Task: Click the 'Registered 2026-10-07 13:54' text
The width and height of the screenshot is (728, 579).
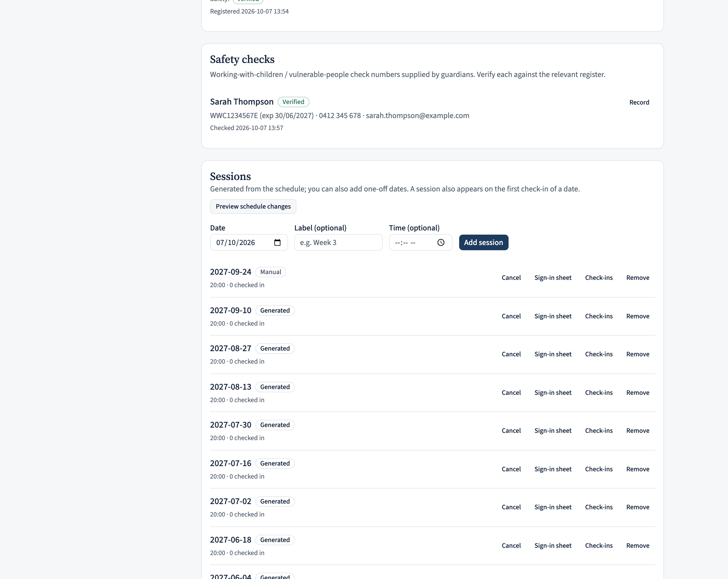Action: (249, 11)
